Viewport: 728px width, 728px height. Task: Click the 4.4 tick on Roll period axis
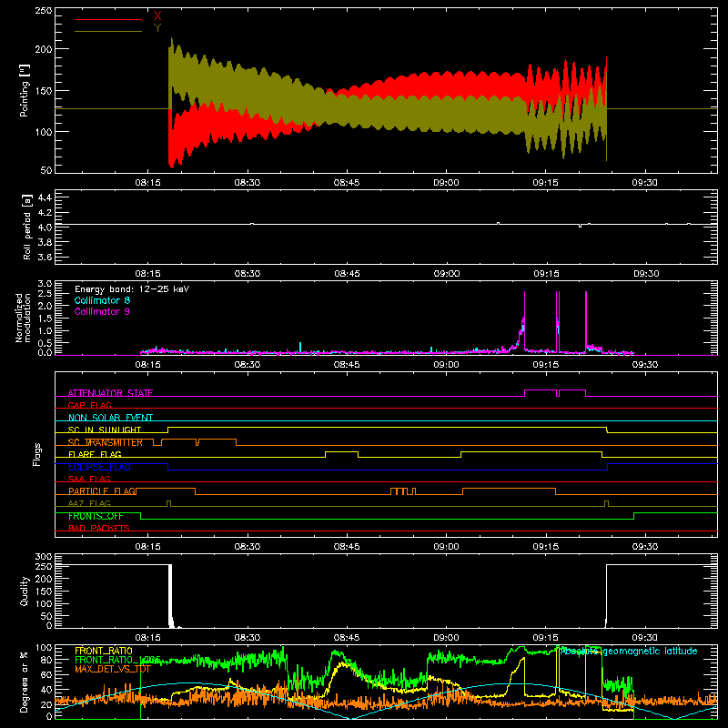point(45,197)
